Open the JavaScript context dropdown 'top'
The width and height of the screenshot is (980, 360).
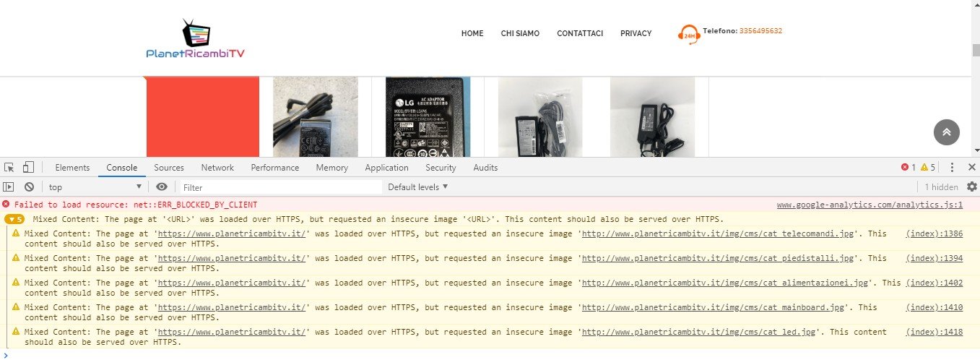tap(96, 187)
